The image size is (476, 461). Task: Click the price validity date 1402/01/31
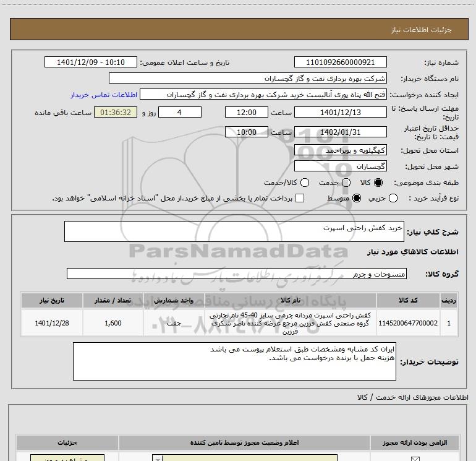[340, 132]
